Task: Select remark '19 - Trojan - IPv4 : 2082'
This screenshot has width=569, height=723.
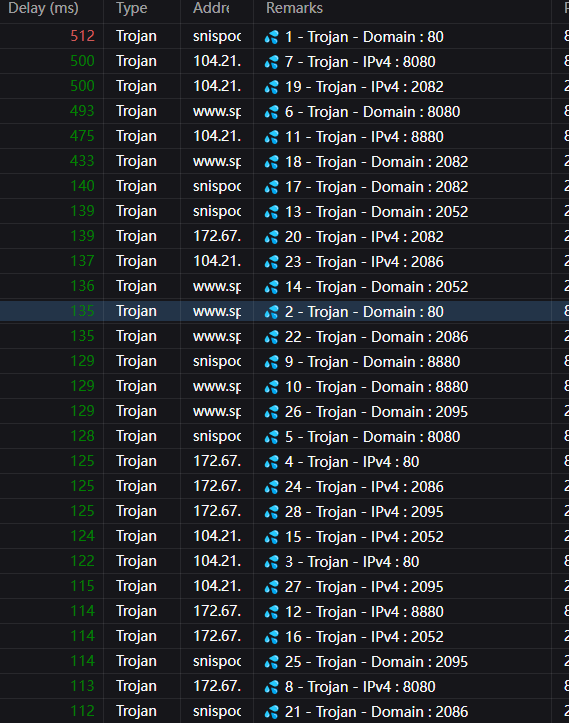Action: 364,87
